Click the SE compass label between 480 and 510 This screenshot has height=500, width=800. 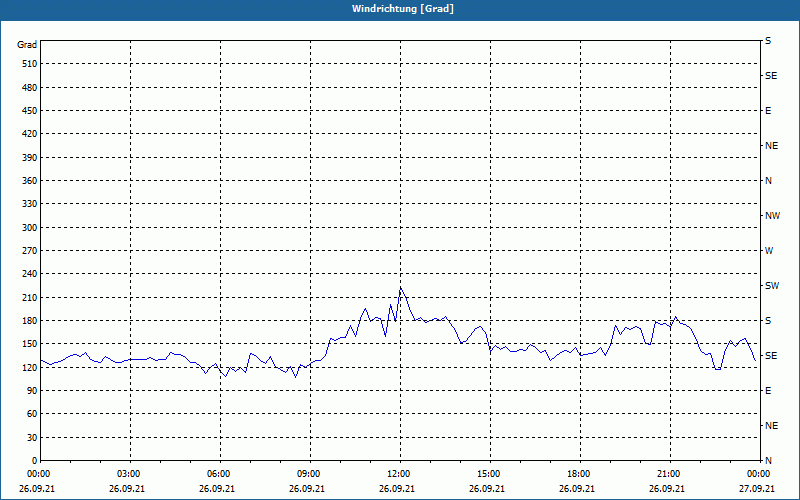771,76
